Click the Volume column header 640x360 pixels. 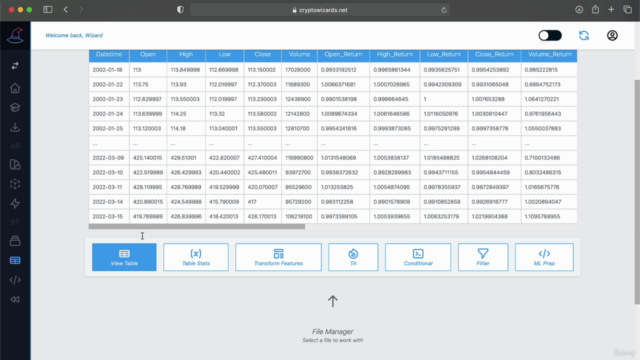click(x=299, y=55)
